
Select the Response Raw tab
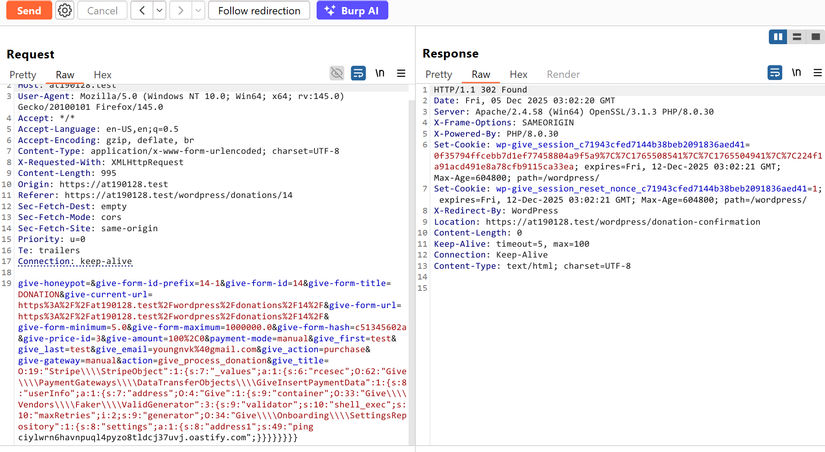481,74
